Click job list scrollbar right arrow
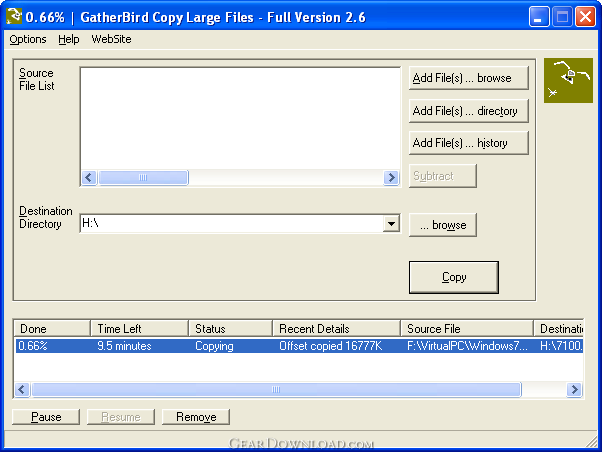The image size is (602, 452). pyautogui.click(x=574, y=389)
